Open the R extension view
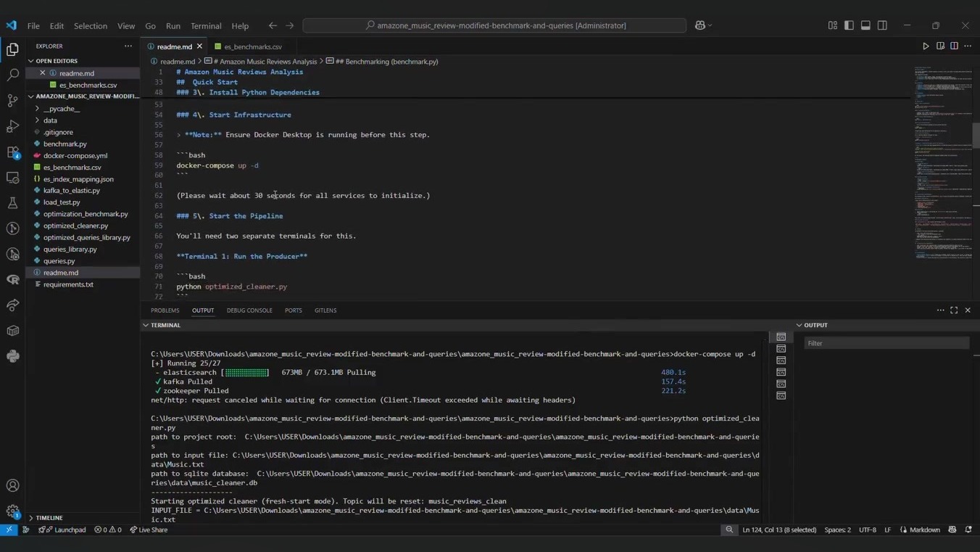 (x=12, y=280)
